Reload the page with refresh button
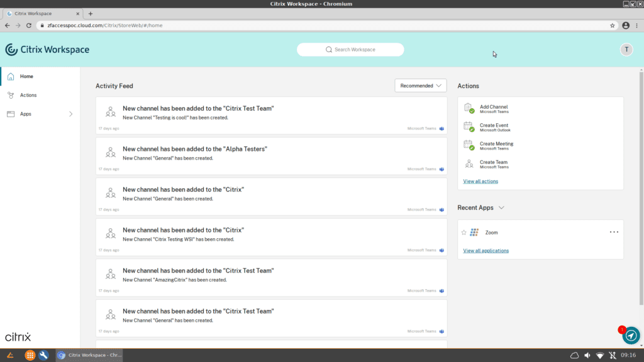 click(x=29, y=25)
